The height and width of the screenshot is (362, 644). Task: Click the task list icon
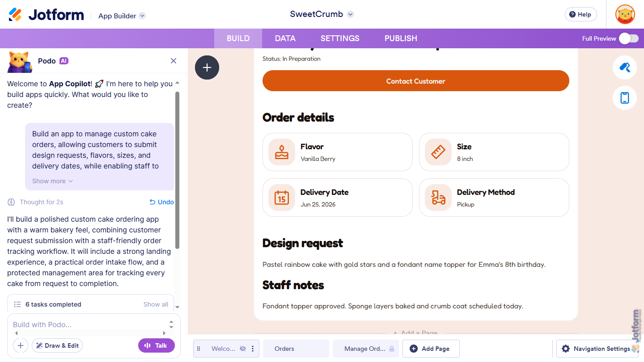point(17,304)
